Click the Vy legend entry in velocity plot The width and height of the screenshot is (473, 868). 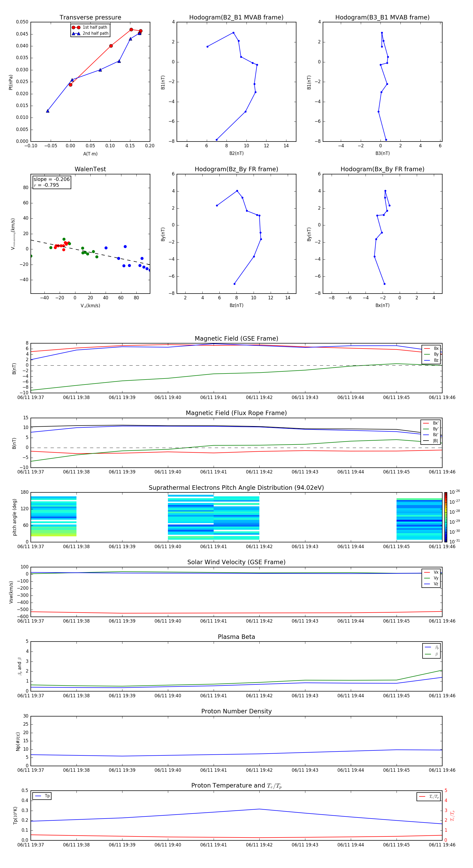pyautogui.click(x=431, y=578)
